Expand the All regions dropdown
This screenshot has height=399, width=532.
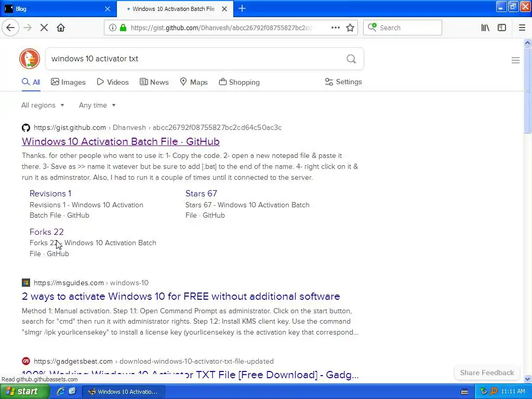pos(43,105)
